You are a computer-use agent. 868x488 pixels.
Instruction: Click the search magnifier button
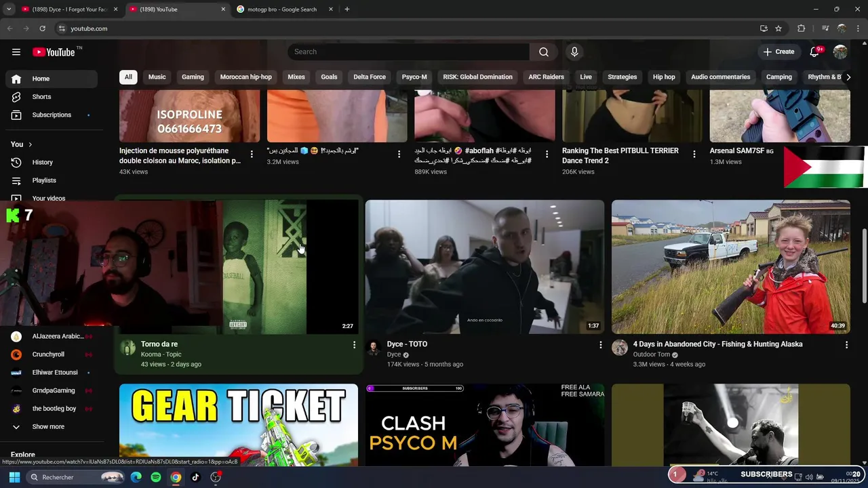coord(544,52)
